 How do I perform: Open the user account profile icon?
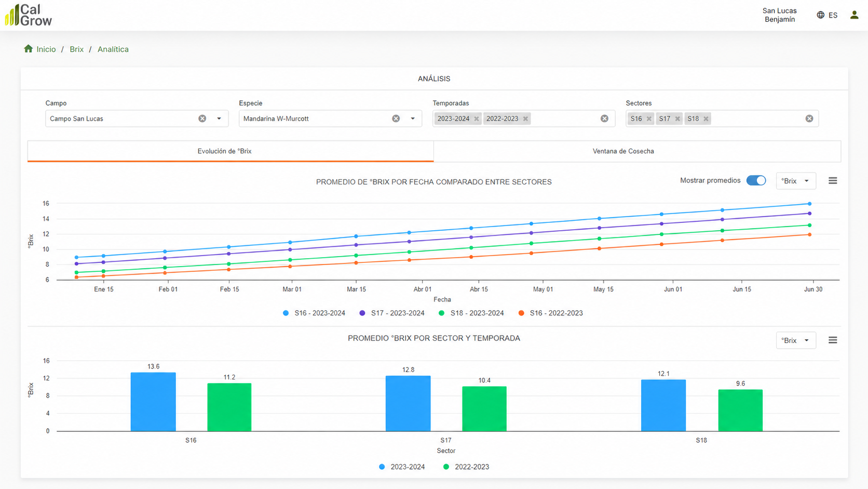click(x=854, y=15)
